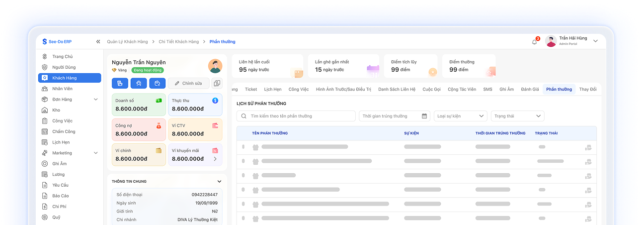The height and width of the screenshot is (225, 644).
Task: Open the Lương sidebar icon
Action: click(x=45, y=174)
